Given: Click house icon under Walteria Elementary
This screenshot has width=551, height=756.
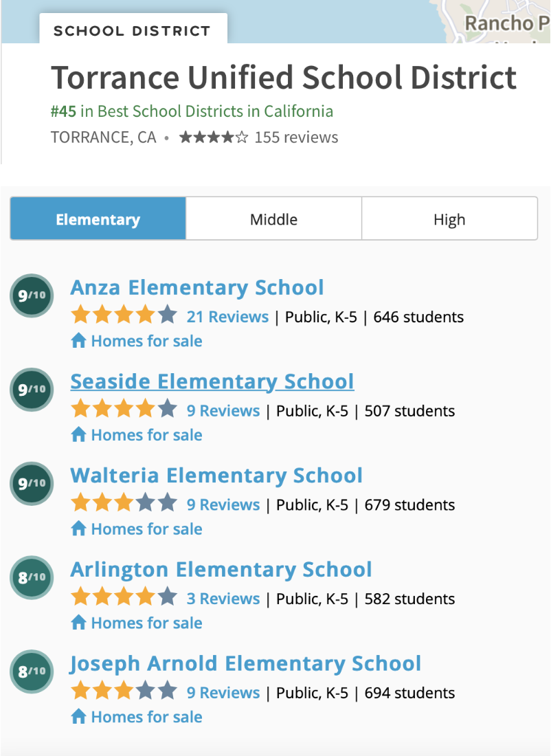Looking at the screenshot, I should [x=78, y=529].
